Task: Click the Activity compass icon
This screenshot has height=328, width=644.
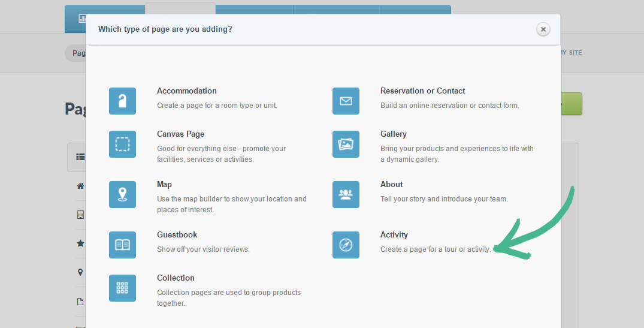Action: (x=346, y=245)
